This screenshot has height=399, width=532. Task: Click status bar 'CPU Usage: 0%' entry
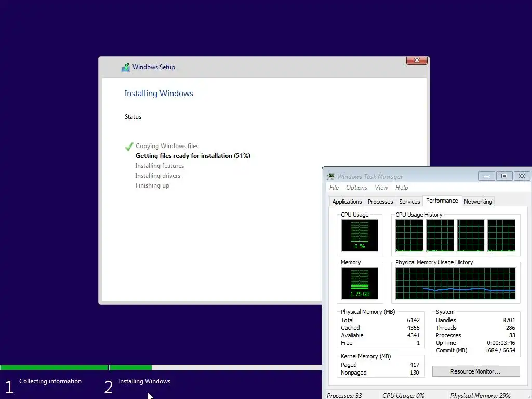tap(403, 395)
